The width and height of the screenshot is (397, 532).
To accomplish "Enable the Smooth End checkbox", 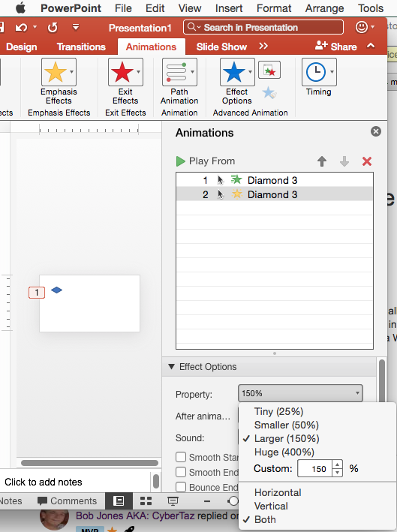I will [181, 472].
